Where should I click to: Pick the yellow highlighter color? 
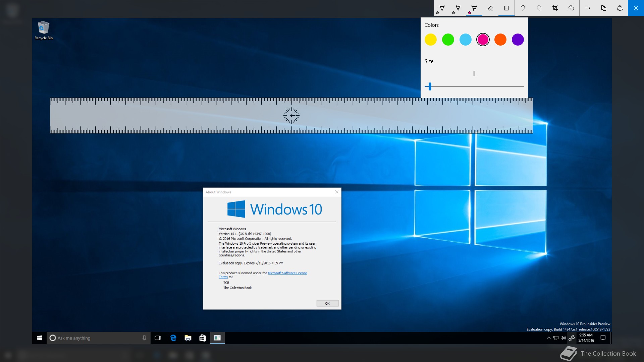[431, 40]
